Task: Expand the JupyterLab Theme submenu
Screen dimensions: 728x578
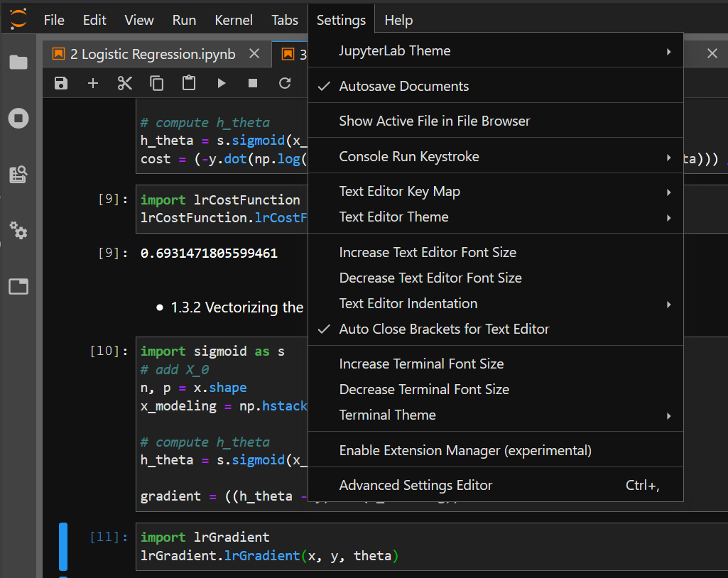Action: [396, 50]
